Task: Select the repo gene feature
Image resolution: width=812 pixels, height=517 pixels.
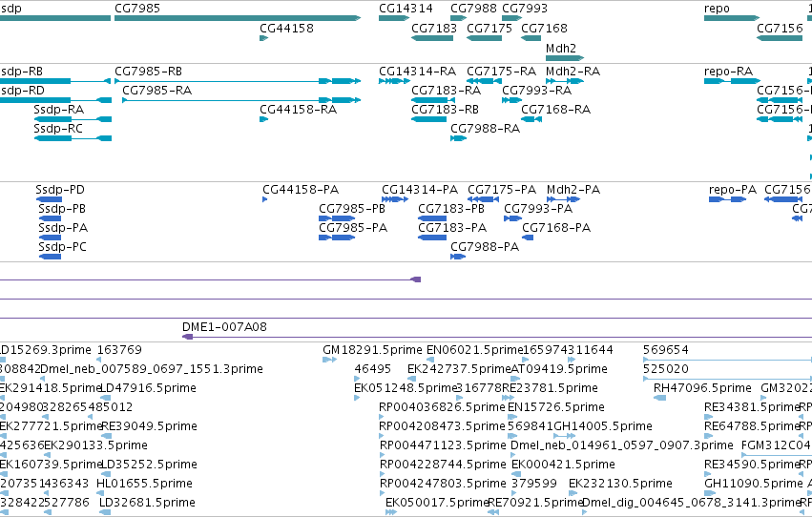Action: coord(731,18)
